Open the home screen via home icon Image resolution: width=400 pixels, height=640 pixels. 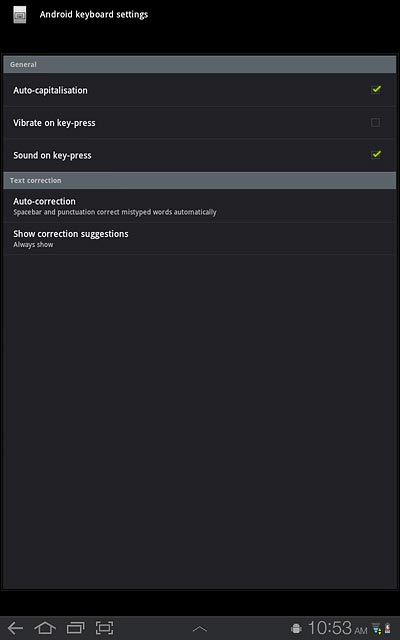45,628
